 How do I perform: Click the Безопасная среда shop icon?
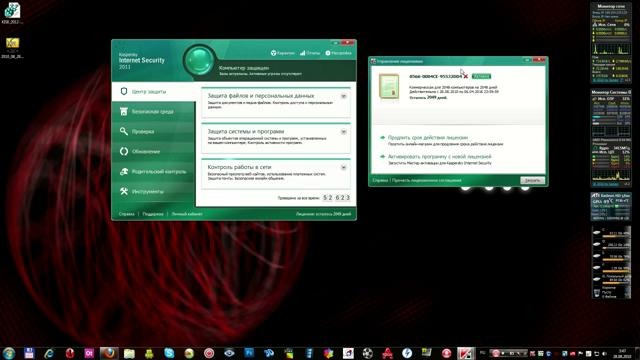point(124,111)
